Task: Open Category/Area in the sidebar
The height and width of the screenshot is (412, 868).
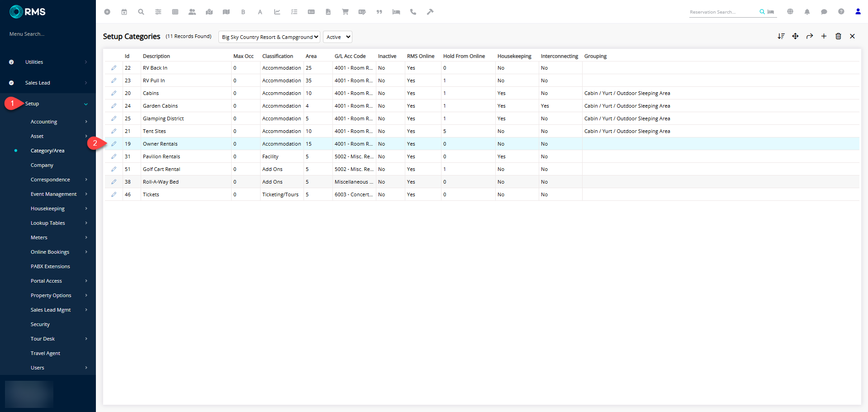Action: click(47, 151)
